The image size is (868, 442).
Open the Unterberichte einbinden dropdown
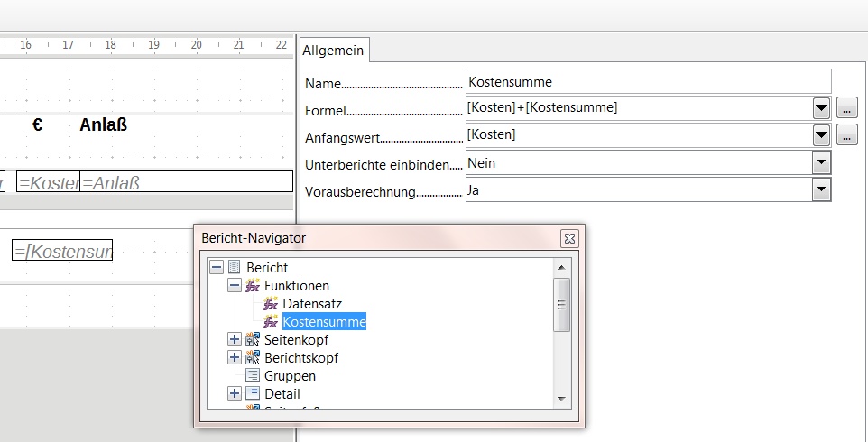coord(821,162)
